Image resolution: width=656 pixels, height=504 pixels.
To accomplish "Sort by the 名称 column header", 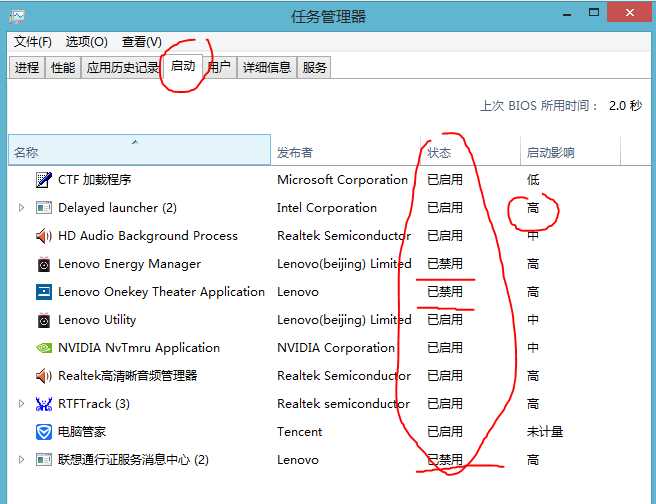I will 140,150.
